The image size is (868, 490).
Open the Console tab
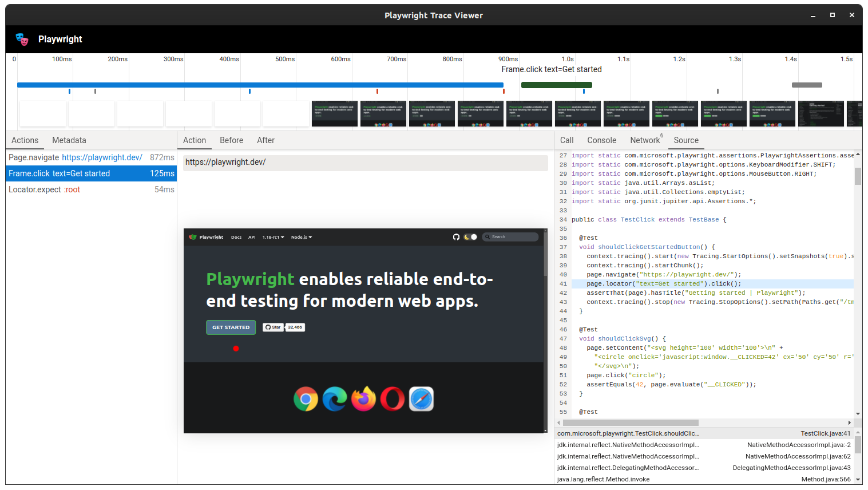602,140
